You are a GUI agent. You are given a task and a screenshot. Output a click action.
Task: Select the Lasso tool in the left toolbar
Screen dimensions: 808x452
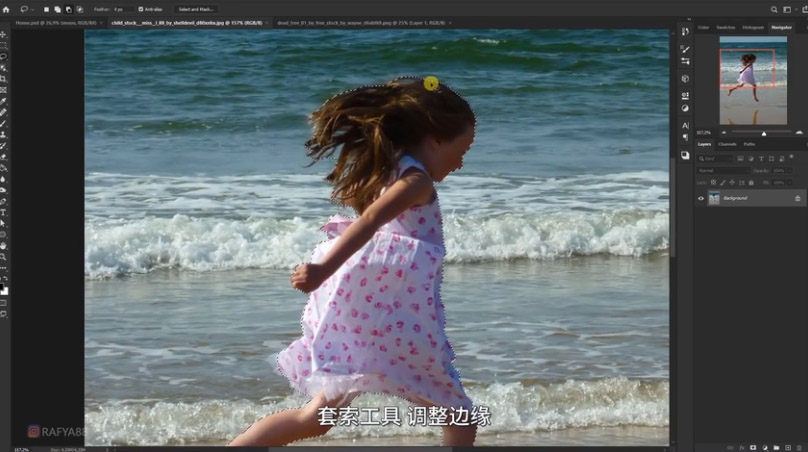(x=4, y=56)
